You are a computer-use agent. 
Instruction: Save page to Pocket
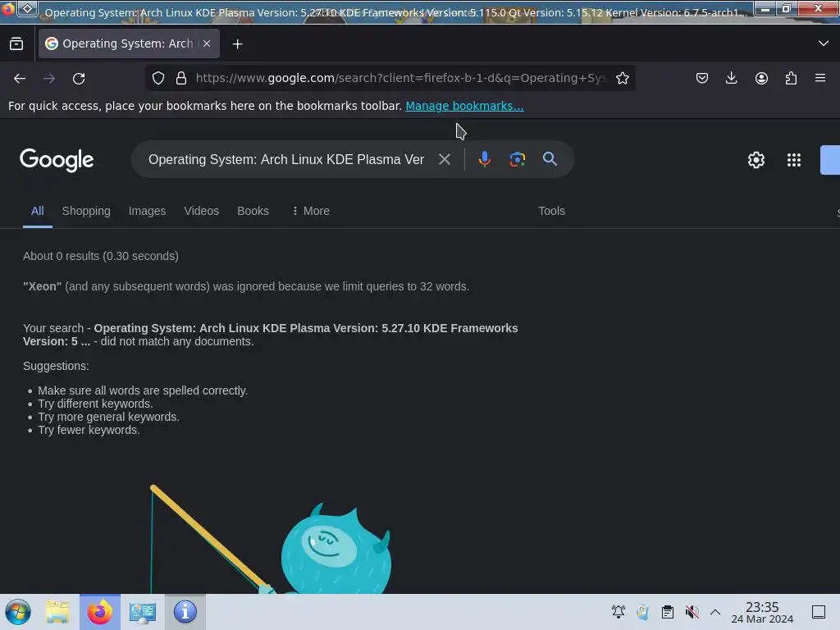coord(702,78)
